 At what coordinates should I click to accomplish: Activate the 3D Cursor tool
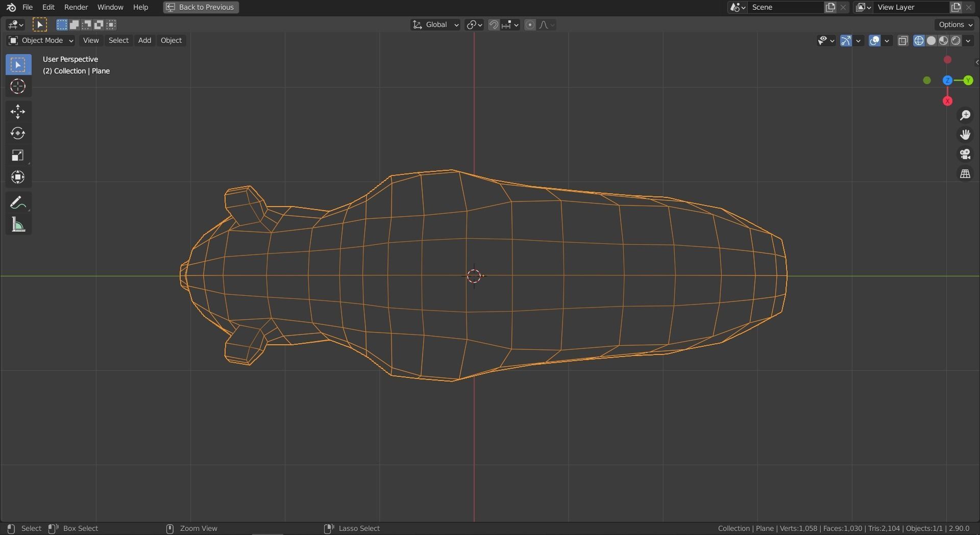tap(18, 86)
